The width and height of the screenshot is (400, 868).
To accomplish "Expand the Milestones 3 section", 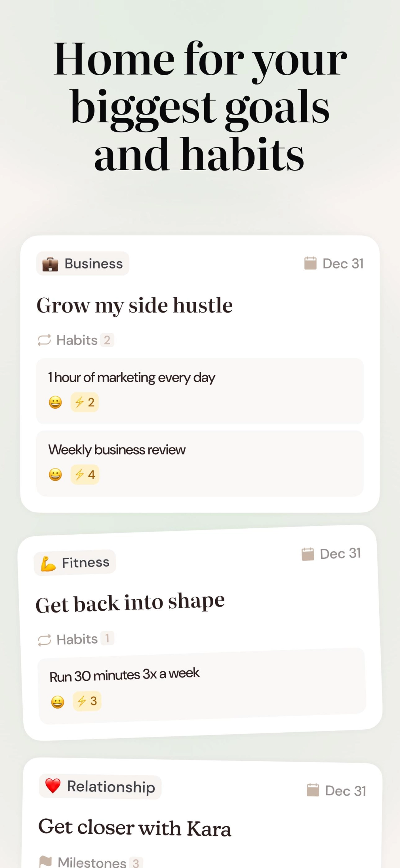I will coord(92,862).
